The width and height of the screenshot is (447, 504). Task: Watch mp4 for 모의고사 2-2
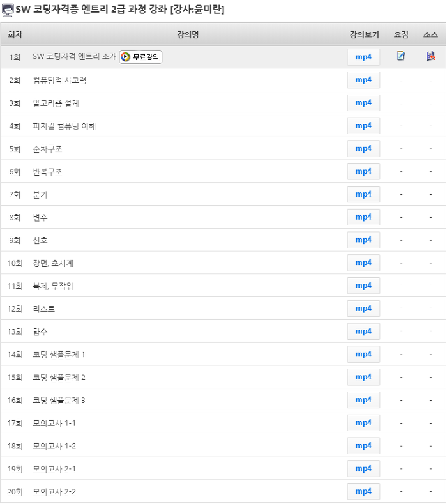click(x=363, y=491)
